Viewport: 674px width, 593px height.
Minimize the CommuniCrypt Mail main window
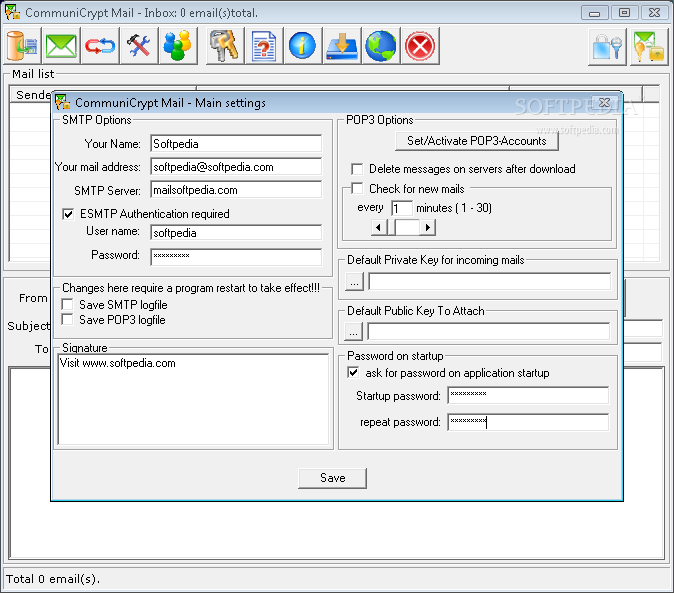594,13
